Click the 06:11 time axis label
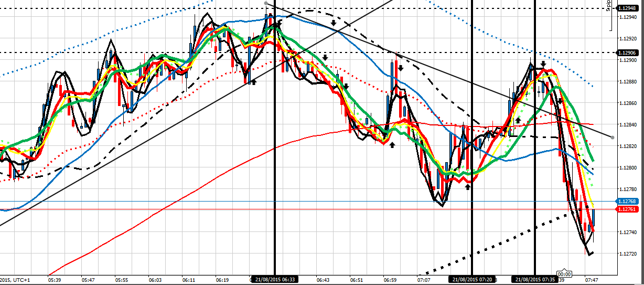Screen dimensions: 644x285 pos(189,281)
